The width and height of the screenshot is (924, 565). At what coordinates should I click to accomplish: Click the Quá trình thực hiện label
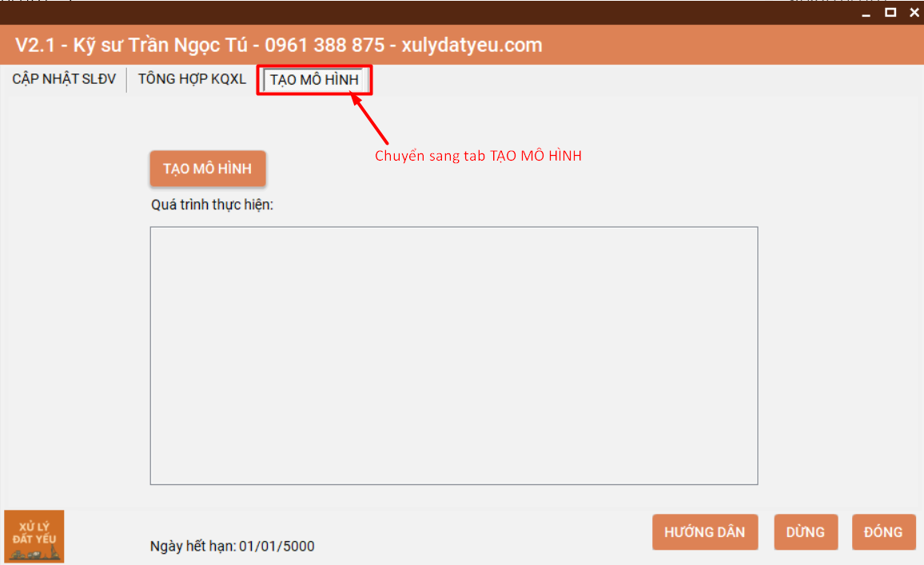[212, 205]
